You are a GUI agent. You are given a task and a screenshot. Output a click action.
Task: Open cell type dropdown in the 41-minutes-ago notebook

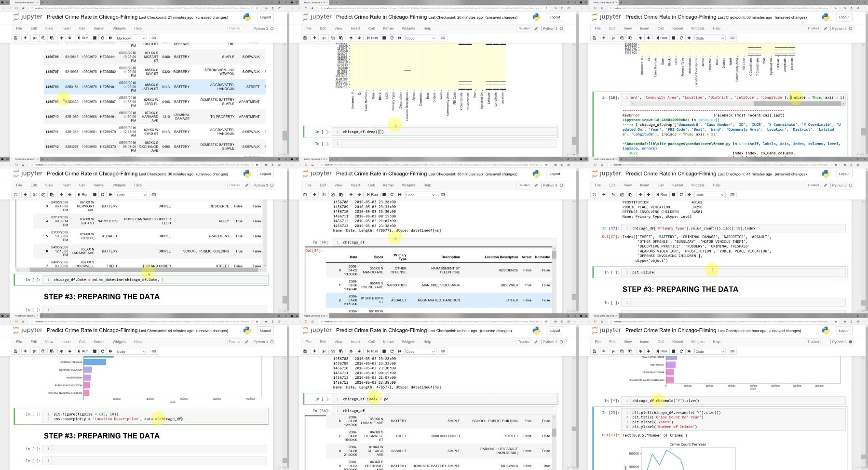coord(709,194)
